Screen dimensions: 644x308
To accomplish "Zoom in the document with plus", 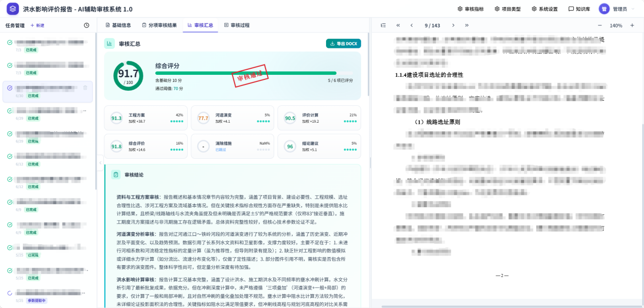I will tap(632, 25).
